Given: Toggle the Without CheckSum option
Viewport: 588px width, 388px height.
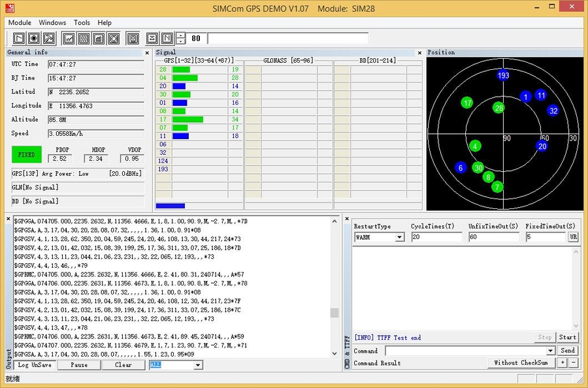Looking at the screenshot, I should (x=521, y=363).
